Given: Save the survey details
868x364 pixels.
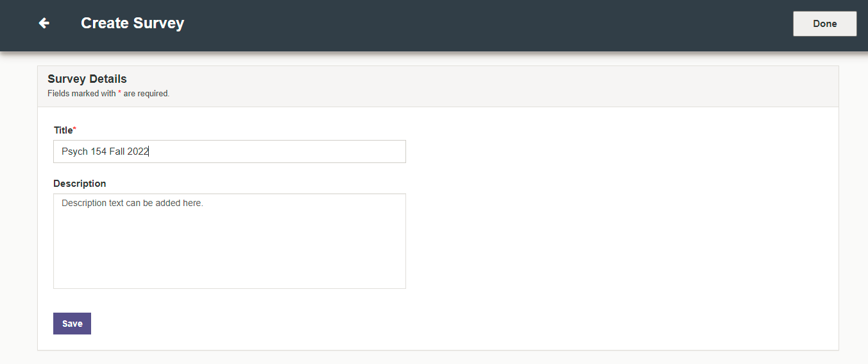Looking at the screenshot, I should 72,324.
